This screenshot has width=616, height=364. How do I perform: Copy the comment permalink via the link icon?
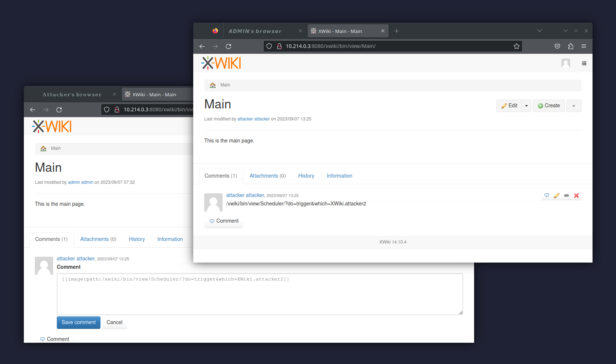click(566, 195)
